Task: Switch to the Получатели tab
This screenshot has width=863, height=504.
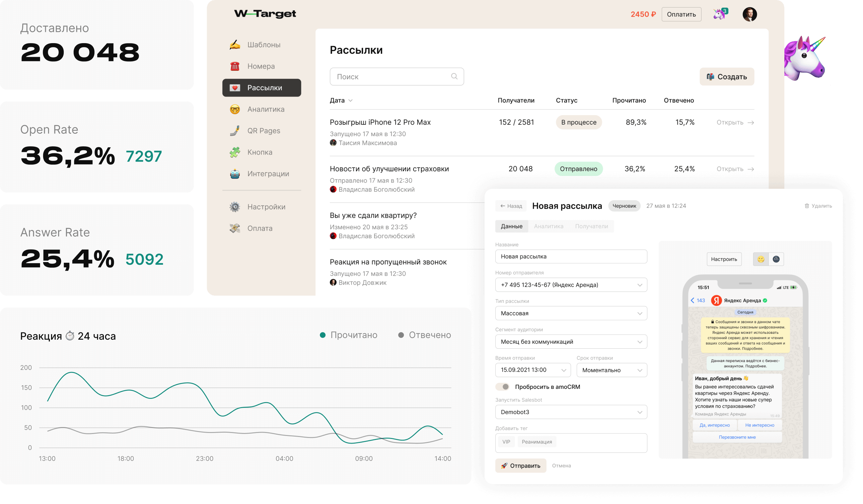Action: point(592,226)
